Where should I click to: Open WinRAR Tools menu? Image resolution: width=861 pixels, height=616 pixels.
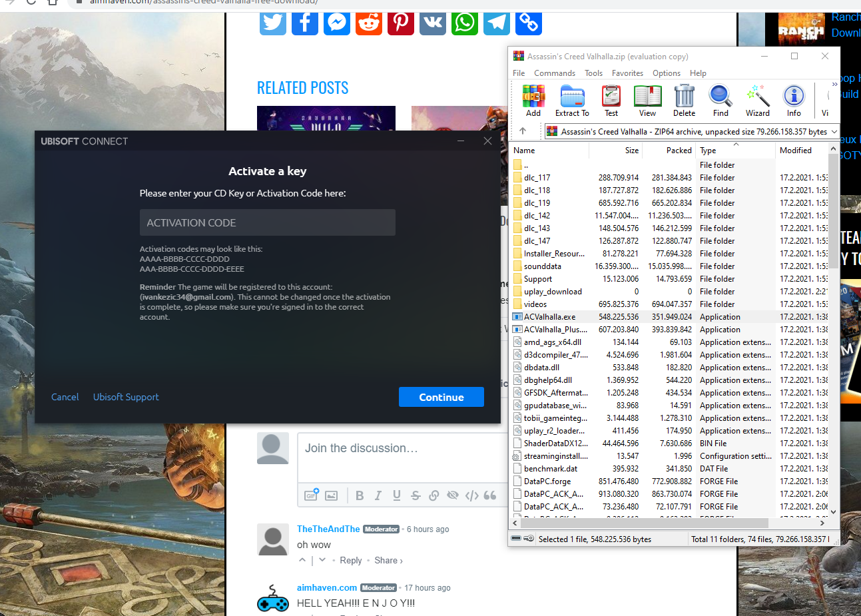click(x=593, y=73)
